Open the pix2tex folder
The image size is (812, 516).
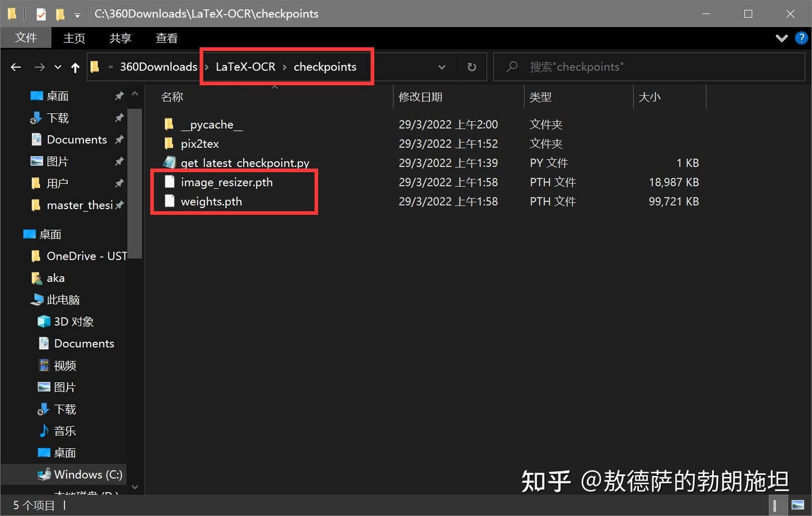(x=201, y=143)
